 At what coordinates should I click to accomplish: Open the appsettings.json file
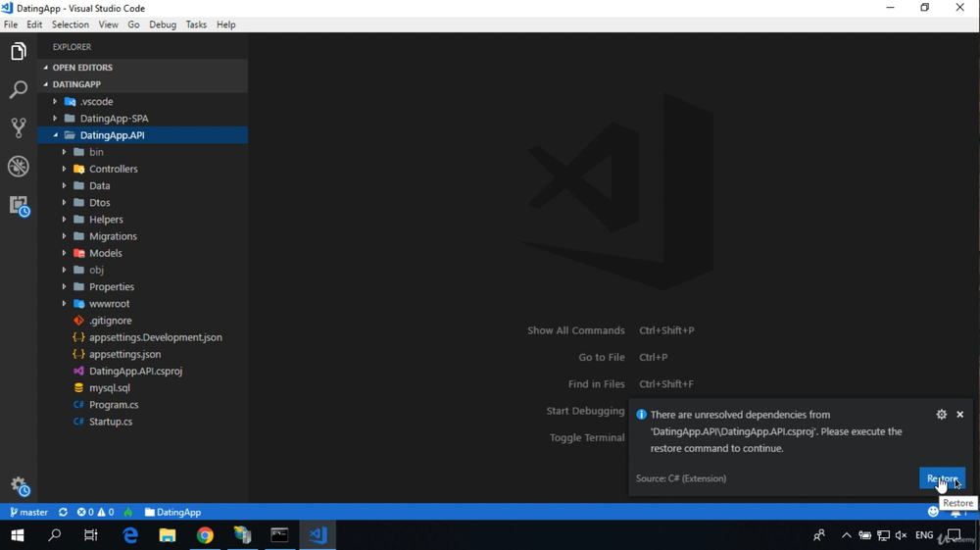[142, 354]
